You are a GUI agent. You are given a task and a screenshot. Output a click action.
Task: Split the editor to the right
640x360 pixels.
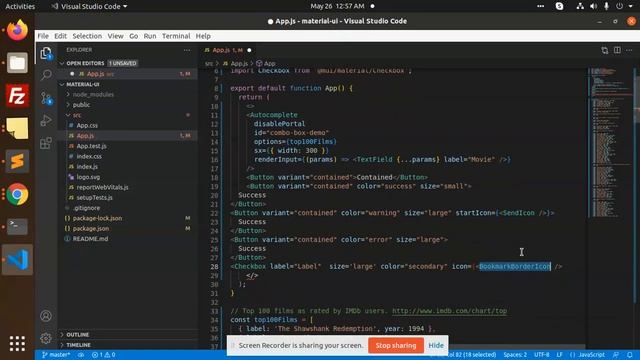point(617,50)
